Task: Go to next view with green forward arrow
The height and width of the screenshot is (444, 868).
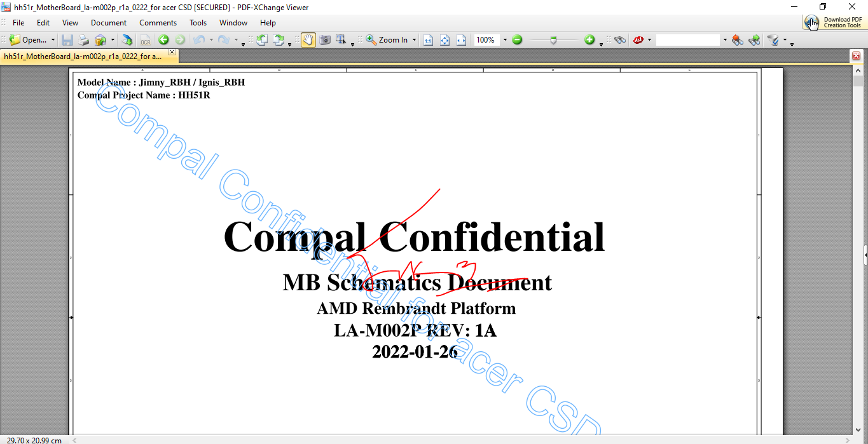Action: point(180,40)
